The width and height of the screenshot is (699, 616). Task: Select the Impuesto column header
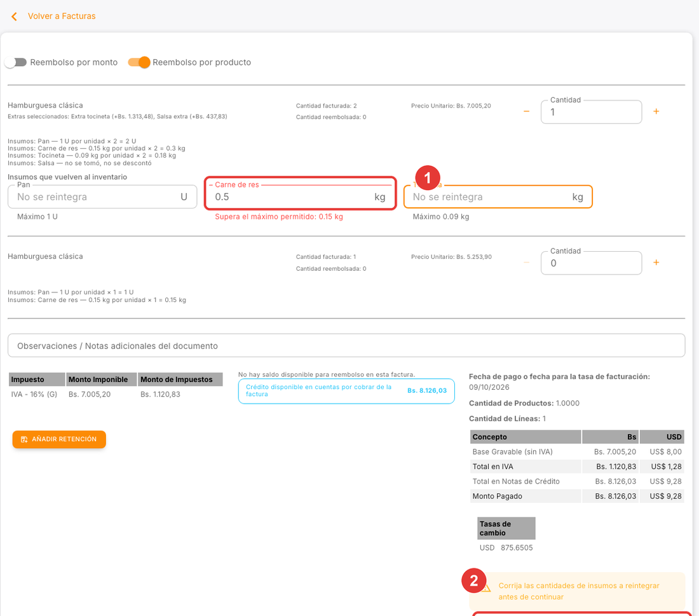[x=37, y=380]
